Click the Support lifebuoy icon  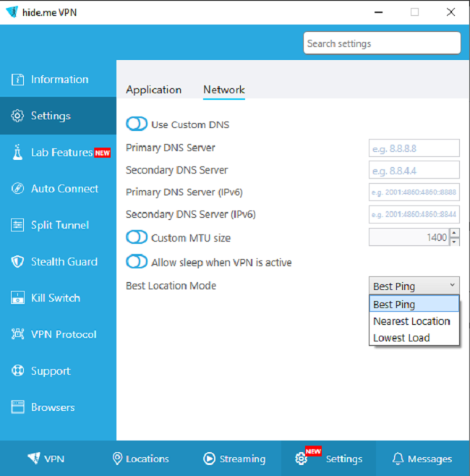point(17,370)
